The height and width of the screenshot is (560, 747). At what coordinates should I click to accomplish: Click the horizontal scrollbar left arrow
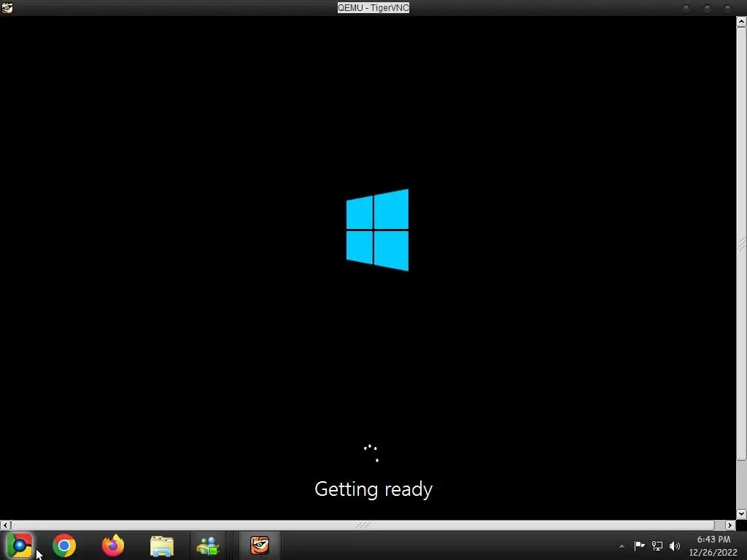(x=5, y=525)
